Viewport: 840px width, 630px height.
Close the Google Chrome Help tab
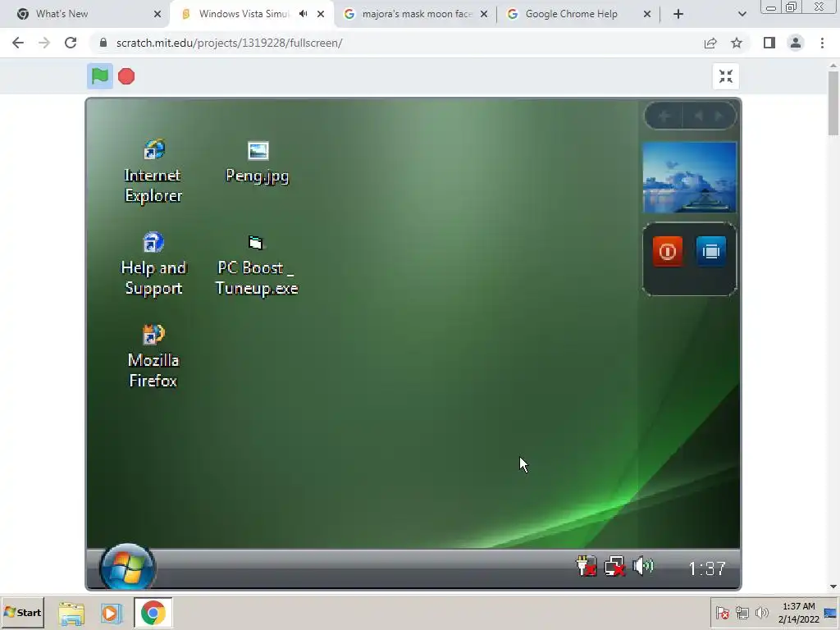point(647,14)
